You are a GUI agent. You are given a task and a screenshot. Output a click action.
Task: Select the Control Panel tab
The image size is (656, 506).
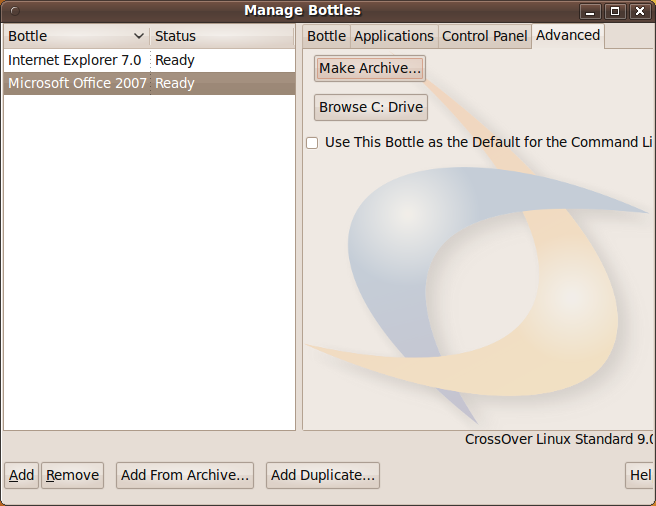(484, 36)
